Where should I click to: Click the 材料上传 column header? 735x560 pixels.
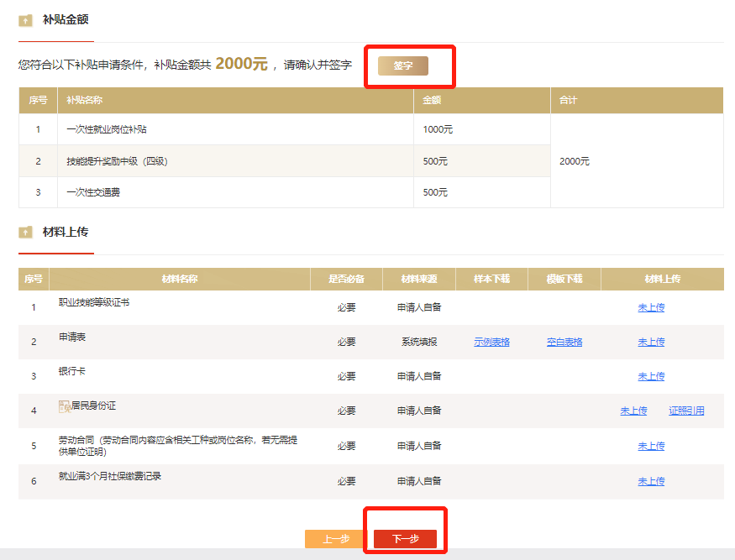[663, 279]
